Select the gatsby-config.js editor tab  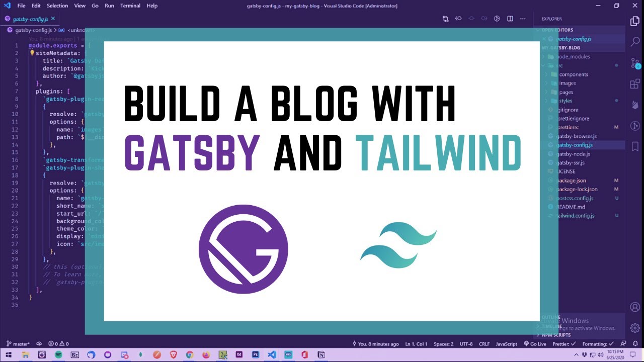[31, 19]
